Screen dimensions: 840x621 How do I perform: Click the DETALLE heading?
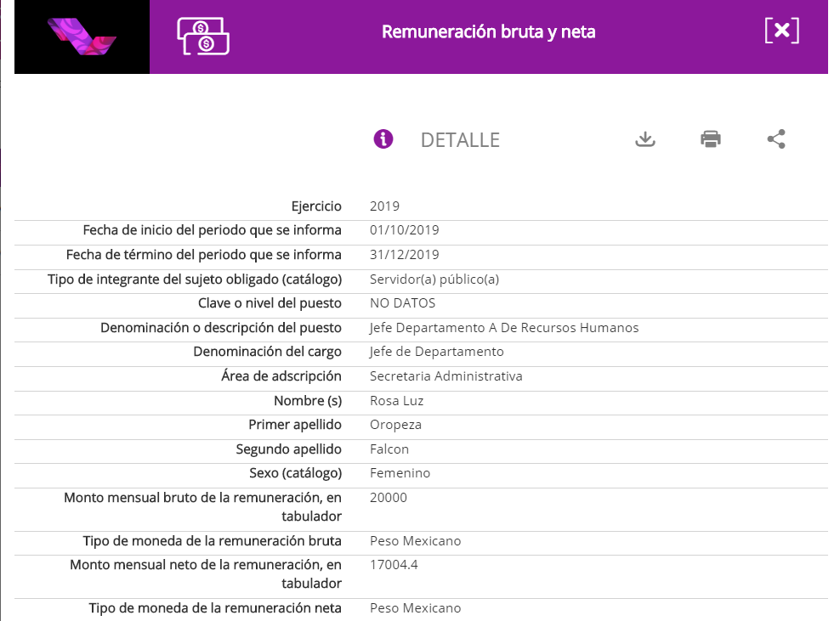click(460, 140)
